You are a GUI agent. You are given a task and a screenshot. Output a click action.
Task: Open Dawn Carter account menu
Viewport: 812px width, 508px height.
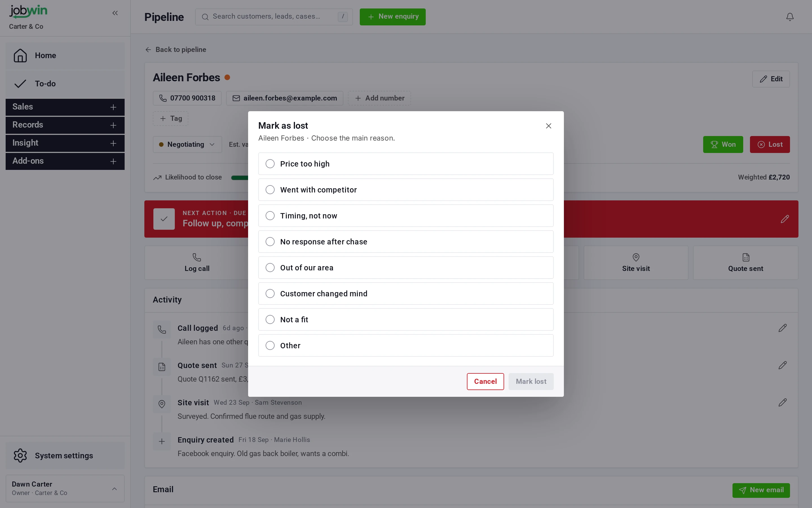coord(65,488)
